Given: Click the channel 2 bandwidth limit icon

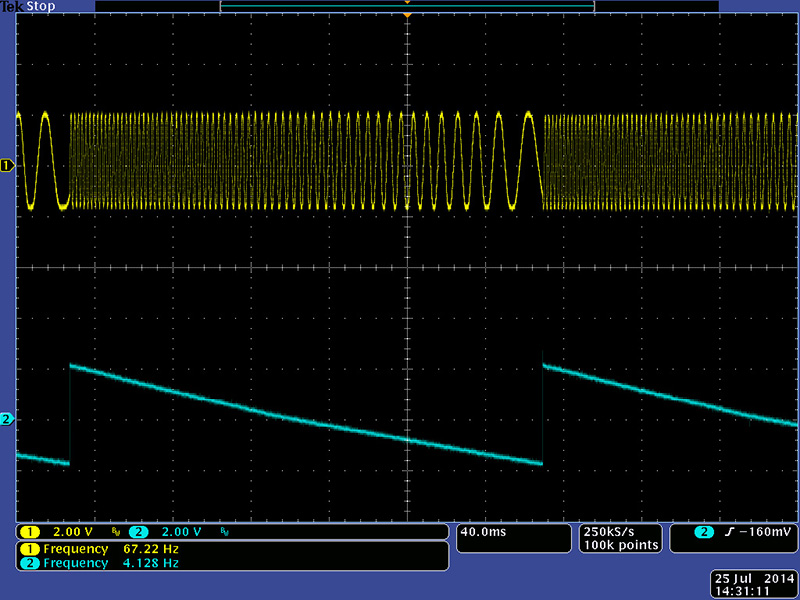Looking at the screenshot, I should tap(222, 532).
